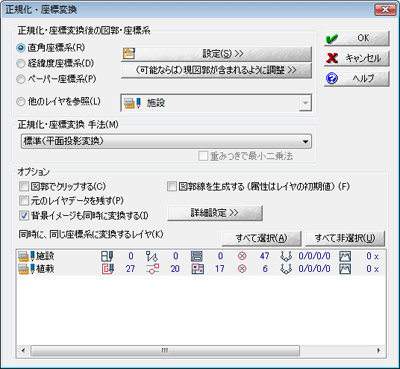Image resolution: width=400 pixels, height=369 pixels.
Task: Click the image icon in 植栽 row
Action: (x=345, y=269)
